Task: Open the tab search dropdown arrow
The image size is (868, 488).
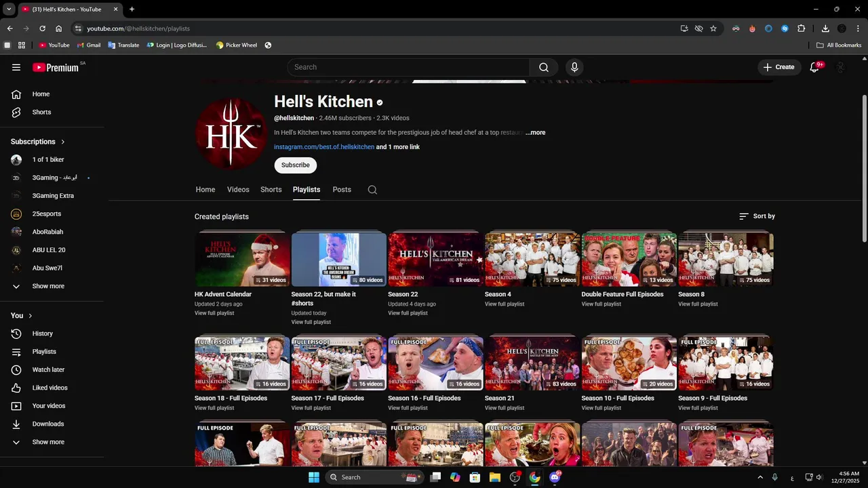Action: point(9,9)
